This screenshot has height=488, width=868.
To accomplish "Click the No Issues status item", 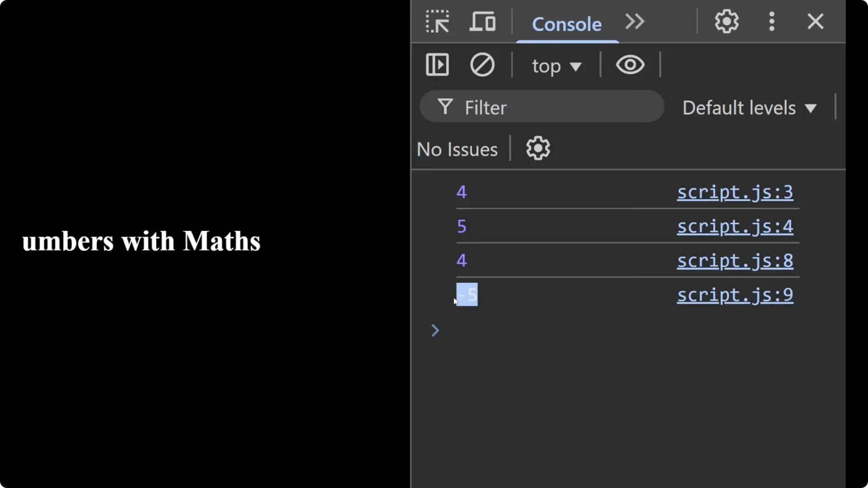I will coord(457,149).
